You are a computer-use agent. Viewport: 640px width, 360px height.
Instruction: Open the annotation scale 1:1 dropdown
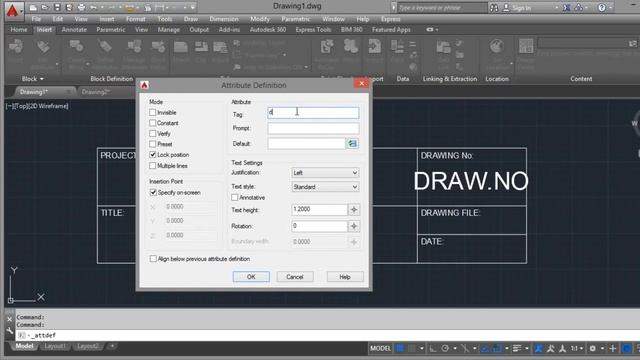[577, 348]
